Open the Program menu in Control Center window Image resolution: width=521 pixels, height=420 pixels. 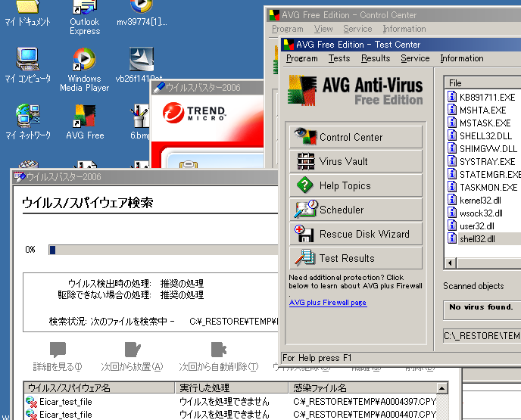288,29
